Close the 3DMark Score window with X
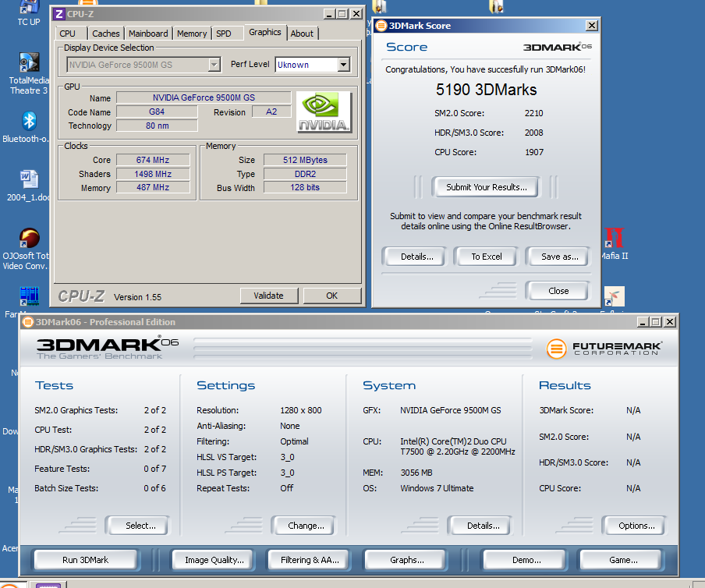This screenshot has height=588, width=705. (592, 26)
